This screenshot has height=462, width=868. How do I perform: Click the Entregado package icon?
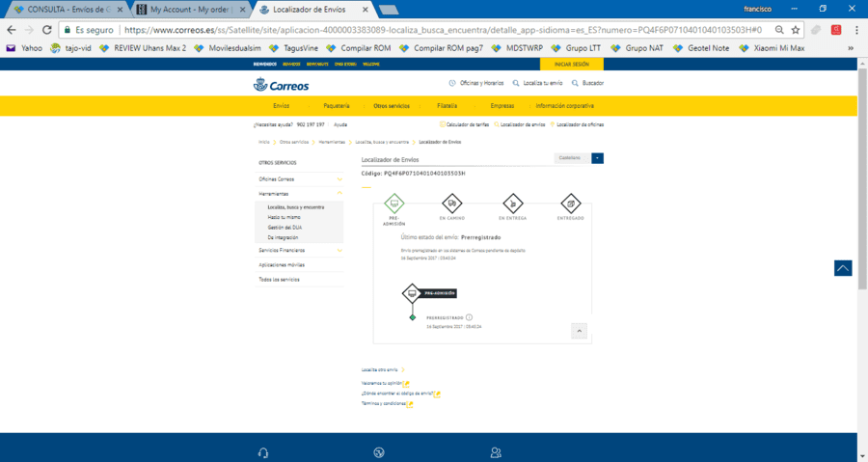pos(570,204)
